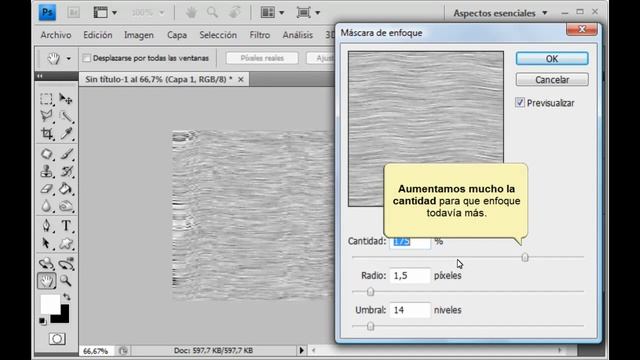Open the Análisis menu
The width and height of the screenshot is (640, 360).
click(x=298, y=35)
